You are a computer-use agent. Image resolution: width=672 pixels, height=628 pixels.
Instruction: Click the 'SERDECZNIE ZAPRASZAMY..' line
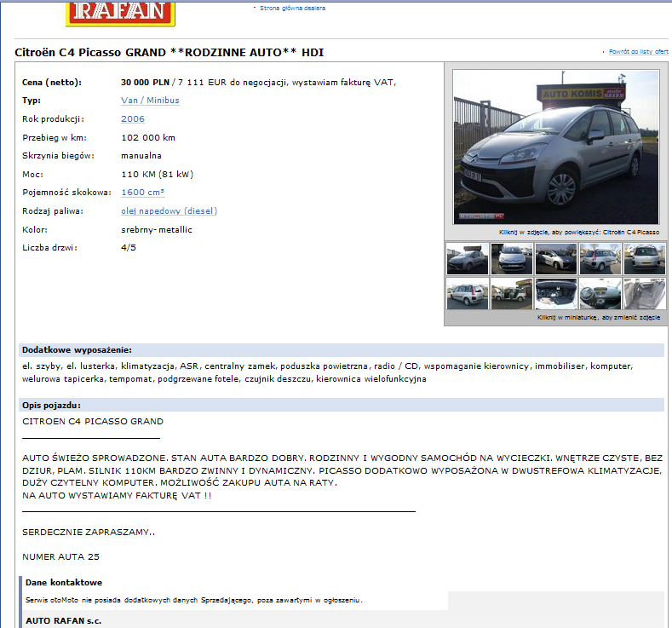pyautogui.click(x=89, y=532)
